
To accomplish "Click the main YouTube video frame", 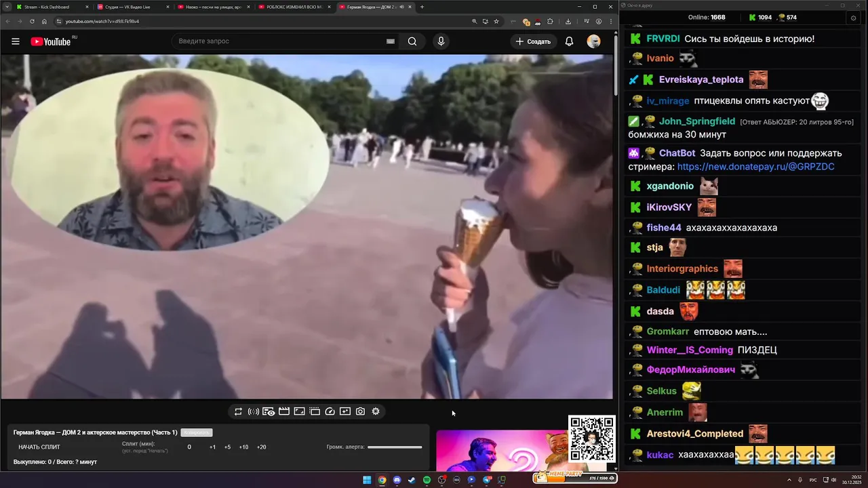I will coord(307,227).
